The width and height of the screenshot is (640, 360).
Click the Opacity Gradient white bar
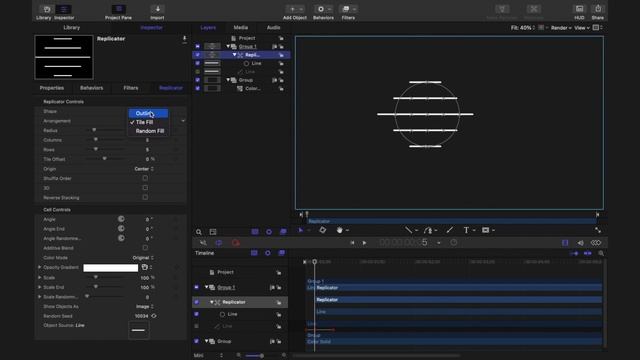111,268
